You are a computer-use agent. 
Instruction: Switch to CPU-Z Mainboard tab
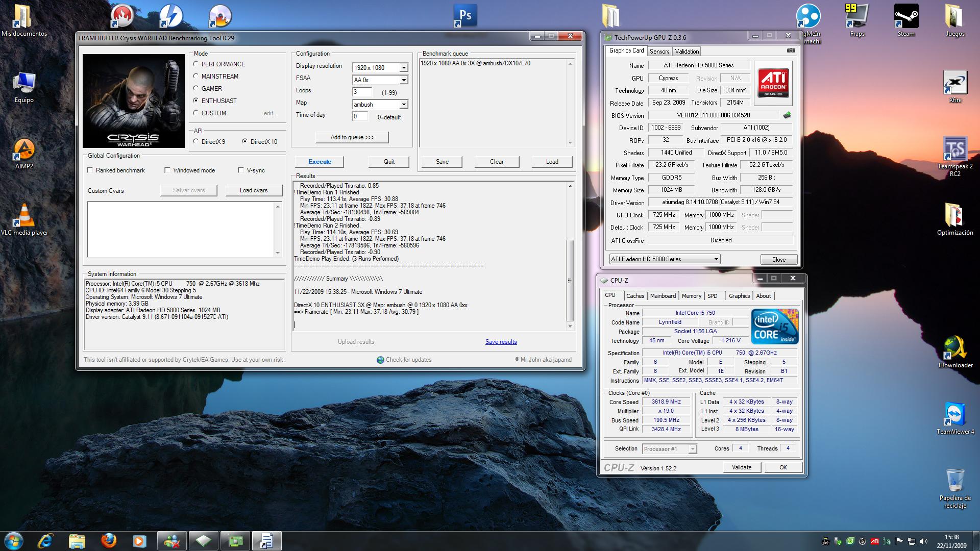coord(663,296)
